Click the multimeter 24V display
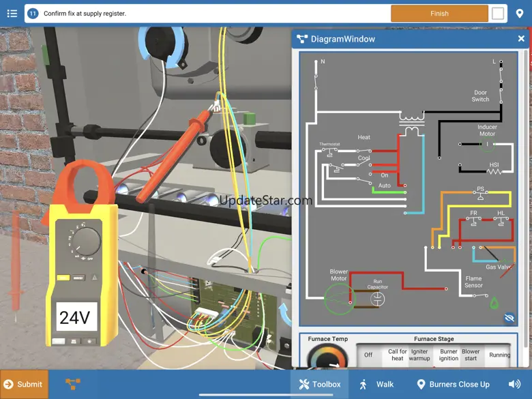The width and height of the screenshot is (532, 399). tap(76, 317)
